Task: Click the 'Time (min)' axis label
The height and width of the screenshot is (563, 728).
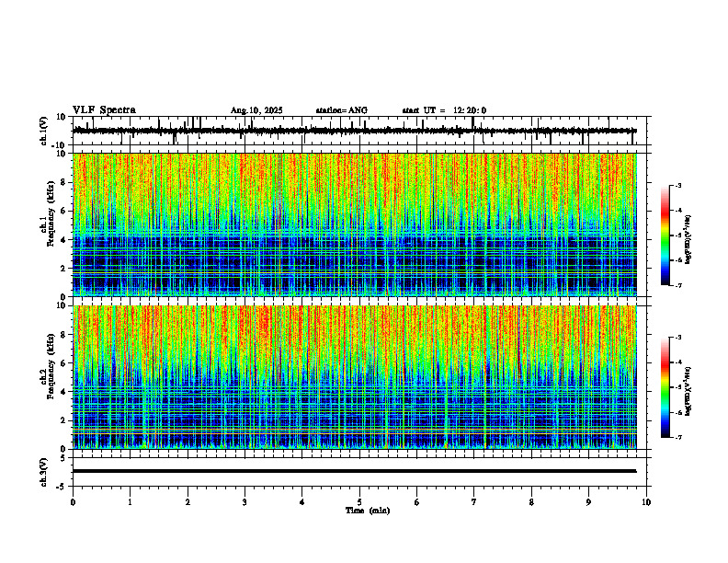Action: (368, 511)
